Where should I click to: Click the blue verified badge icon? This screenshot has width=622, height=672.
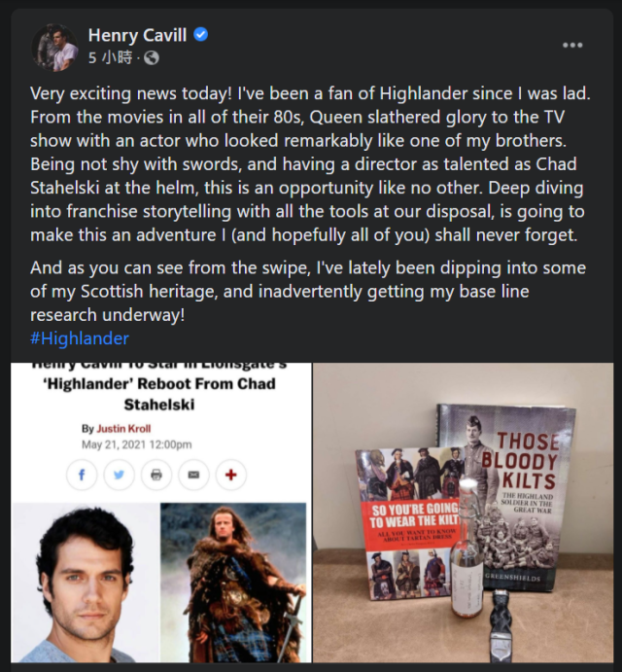click(201, 34)
